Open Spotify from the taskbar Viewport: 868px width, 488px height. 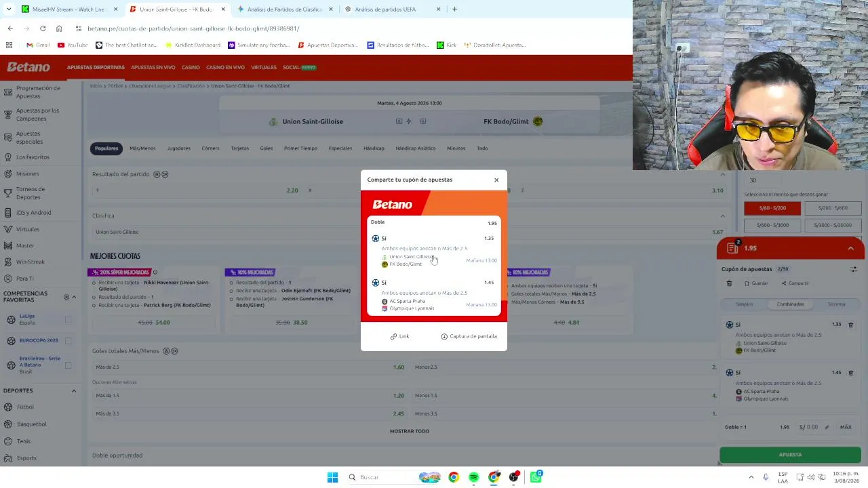pos(473,477)
